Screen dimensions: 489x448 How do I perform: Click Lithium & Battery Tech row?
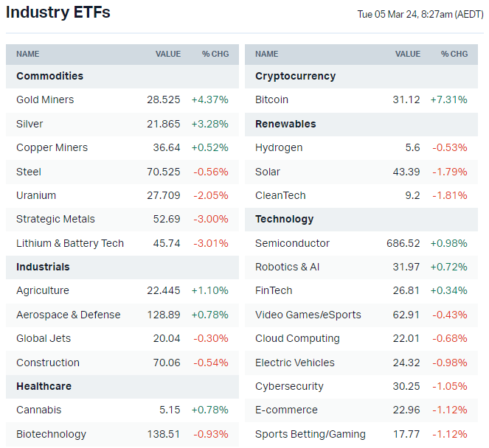70,243
